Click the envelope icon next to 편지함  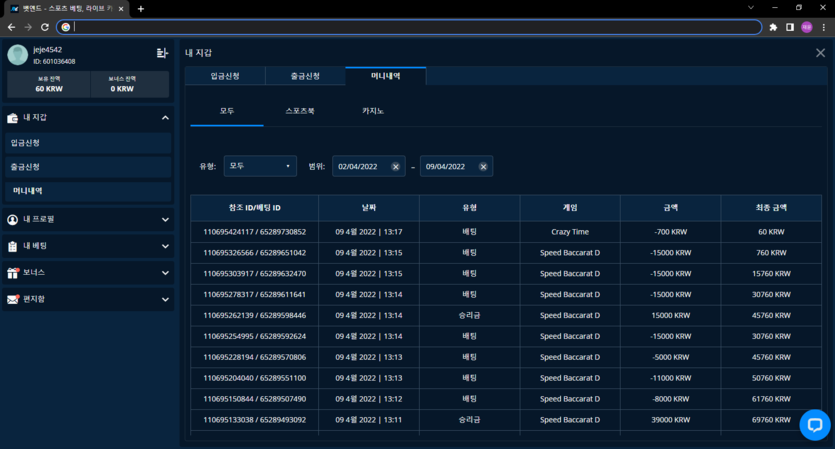click(13, 299)
